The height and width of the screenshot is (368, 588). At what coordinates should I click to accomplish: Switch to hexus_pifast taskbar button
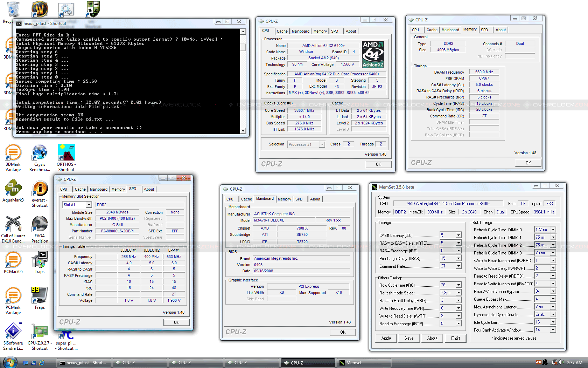point(84,363)
